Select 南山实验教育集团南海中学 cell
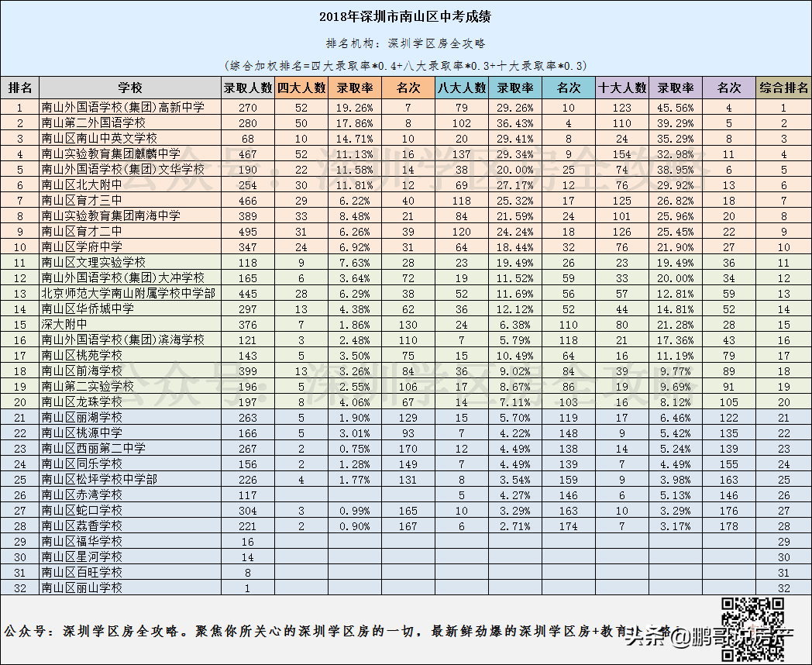 (130, 216)
